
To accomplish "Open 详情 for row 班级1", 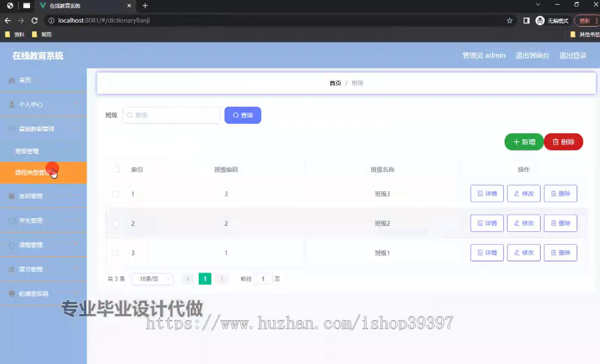I will pos(487,253).
